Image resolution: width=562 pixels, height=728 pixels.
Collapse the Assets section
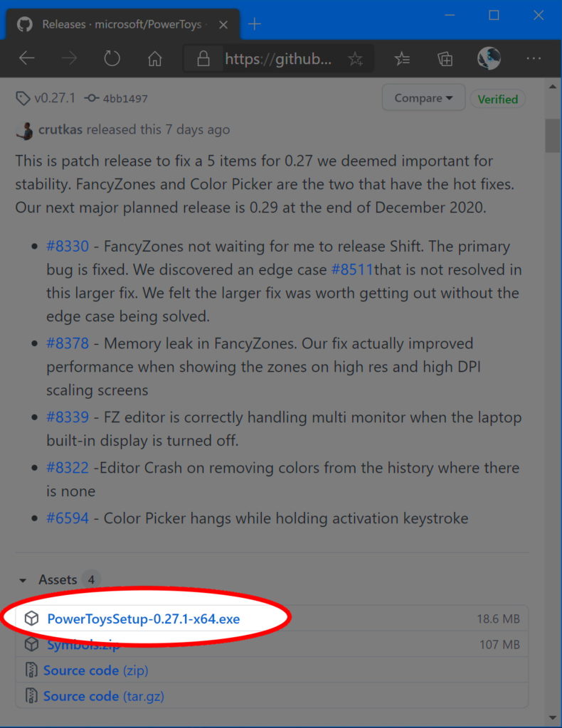tap(23, 580)
